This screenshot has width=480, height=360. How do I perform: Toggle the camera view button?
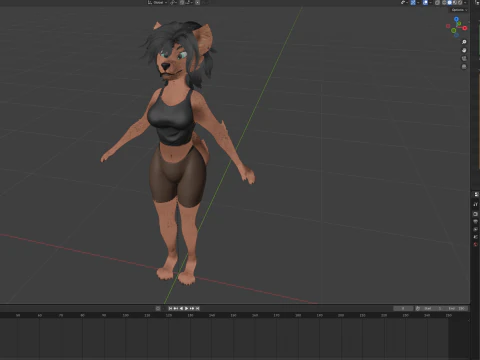(464, 58)
